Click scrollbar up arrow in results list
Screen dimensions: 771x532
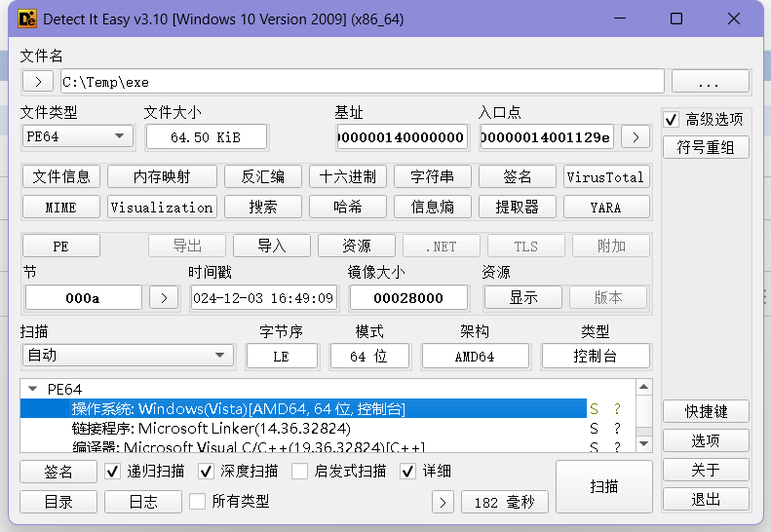(643, 387)
